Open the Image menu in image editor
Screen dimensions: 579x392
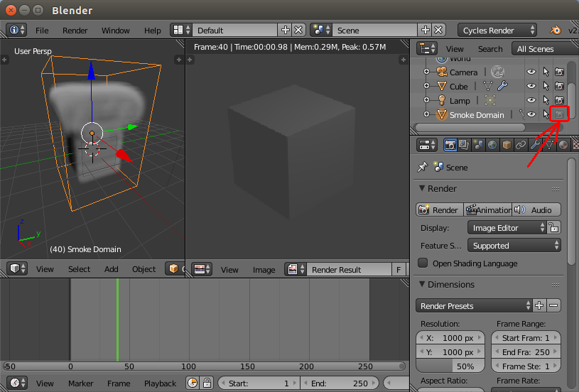click(264, 270)
